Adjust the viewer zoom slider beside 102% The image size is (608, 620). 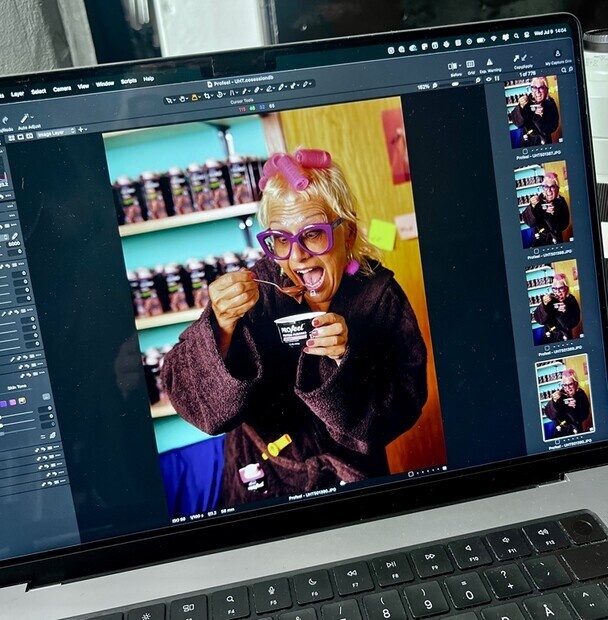point(456,83)
